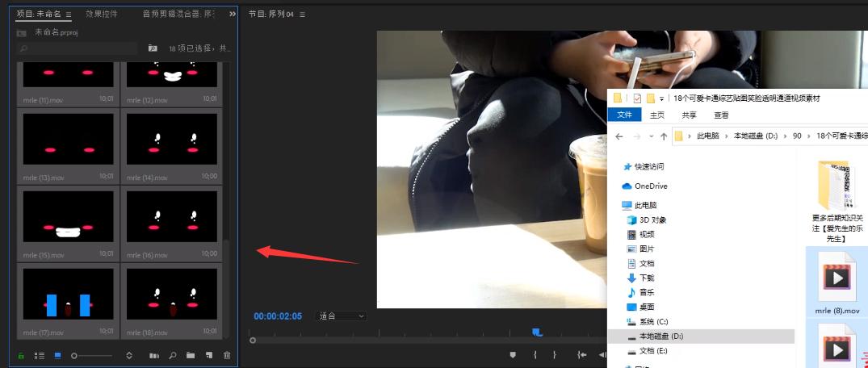Open recent locations dropdown in File Explorer
The width and height of the screenshot is (868, 368).
coord(652,136)
